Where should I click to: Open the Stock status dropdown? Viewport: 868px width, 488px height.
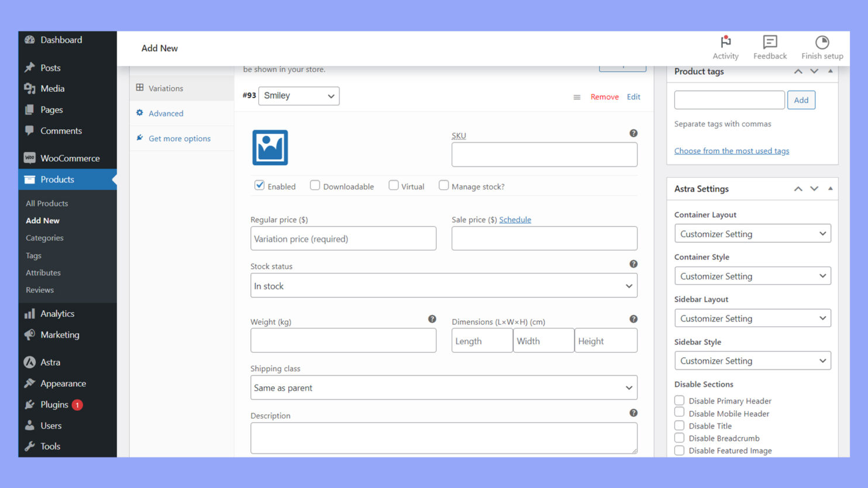pos(443,285)
